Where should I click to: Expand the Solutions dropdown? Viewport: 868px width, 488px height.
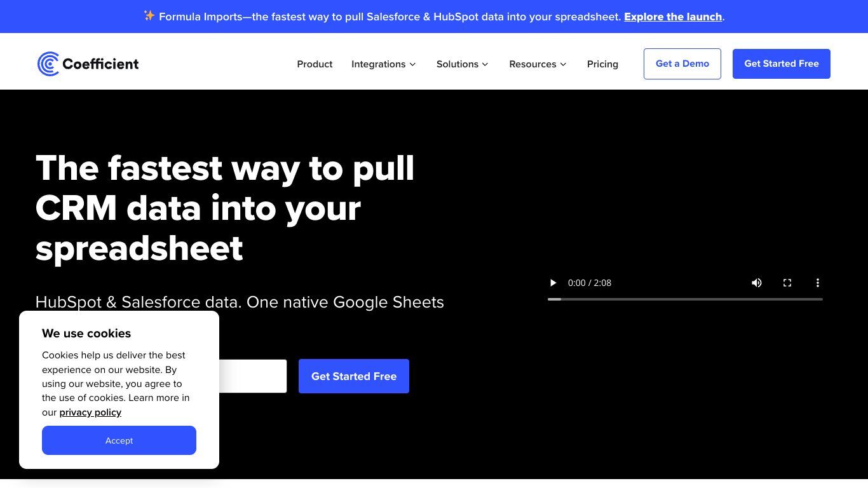[x=463, y=64]
